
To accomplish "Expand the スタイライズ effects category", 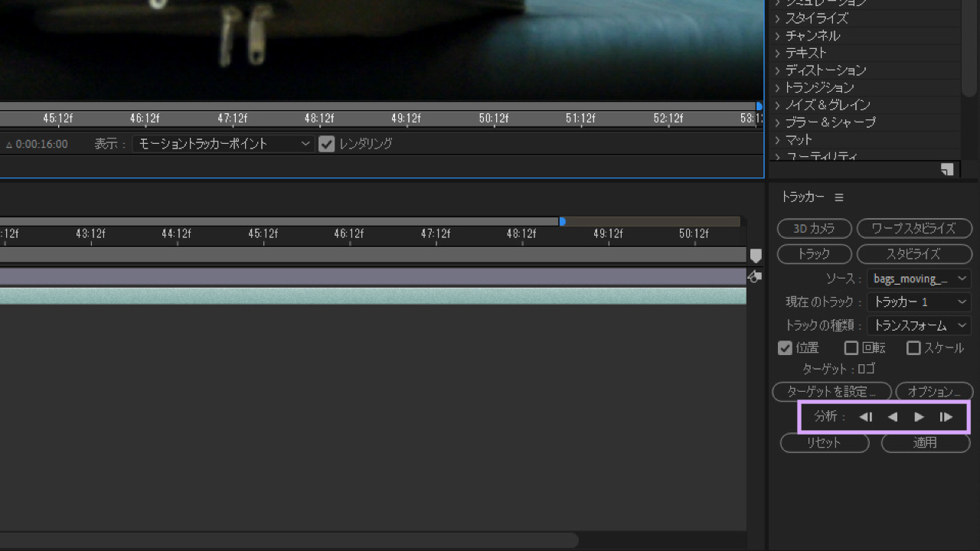I will [777, 18].
